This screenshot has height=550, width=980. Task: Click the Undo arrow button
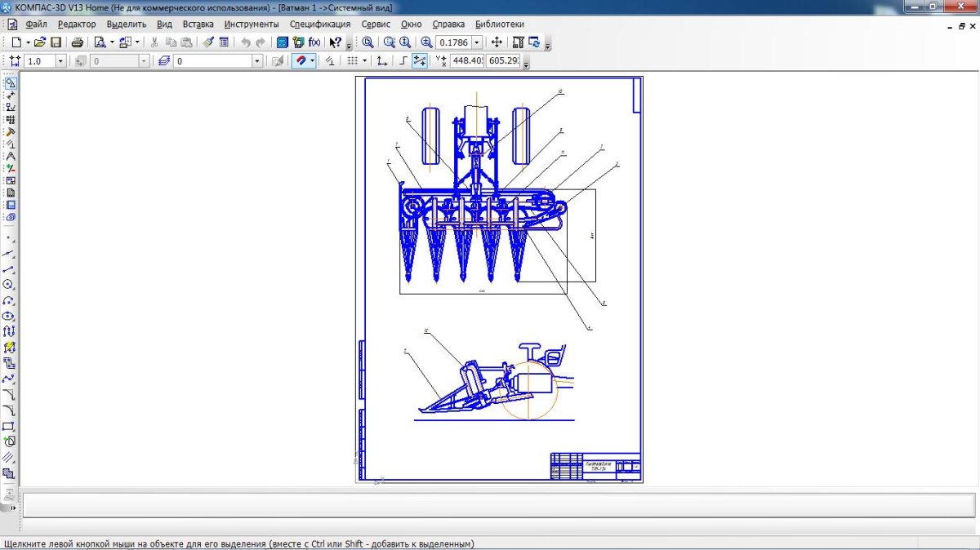point(245,42)
